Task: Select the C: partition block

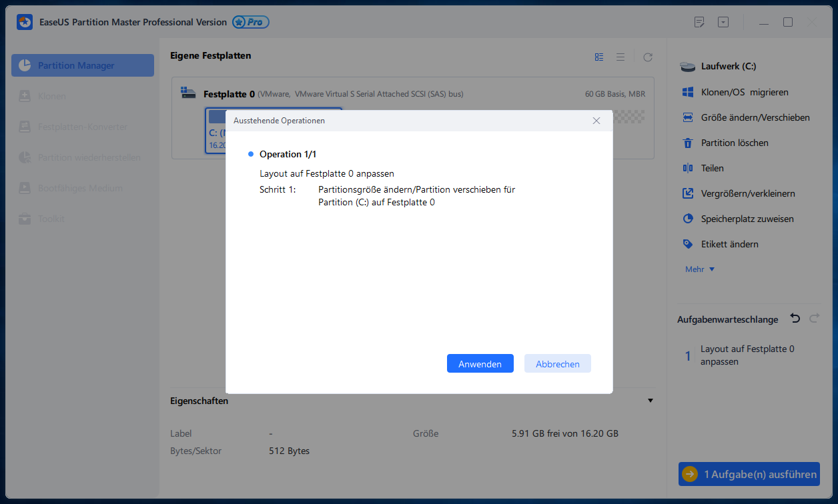Action: click(x=216, y=131)
